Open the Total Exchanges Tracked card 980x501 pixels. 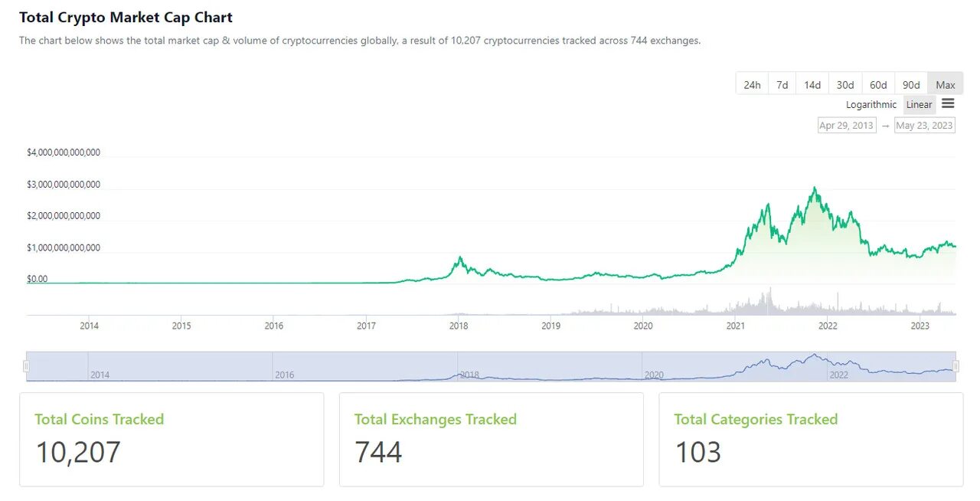491,439
